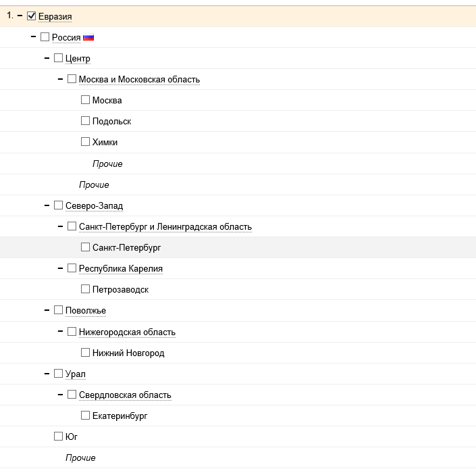Click the Свердловская область label

125,395
